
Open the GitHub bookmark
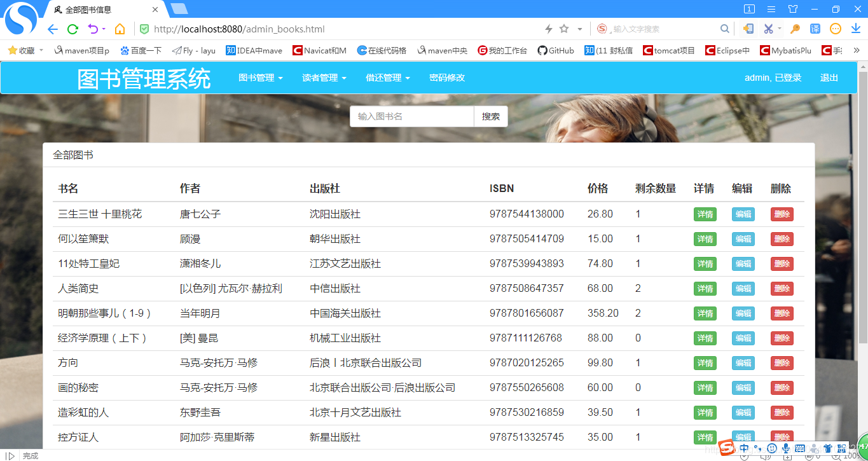(x=556, y=50)
